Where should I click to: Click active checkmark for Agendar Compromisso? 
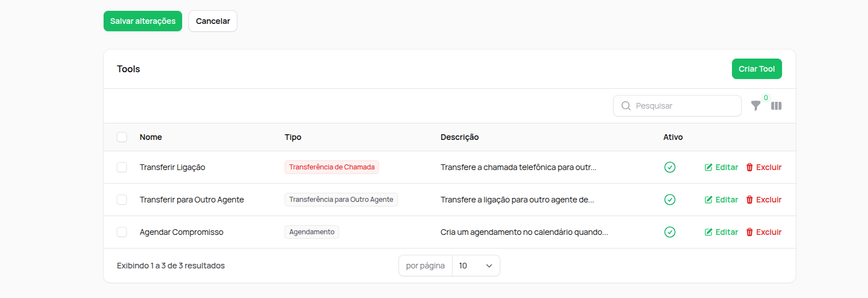point(670,232)
